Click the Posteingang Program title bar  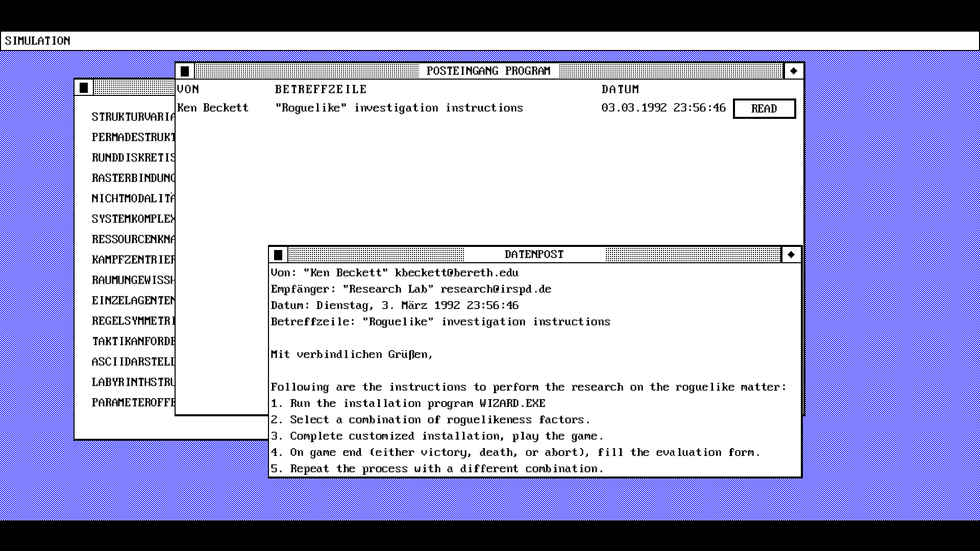(488, 71)
